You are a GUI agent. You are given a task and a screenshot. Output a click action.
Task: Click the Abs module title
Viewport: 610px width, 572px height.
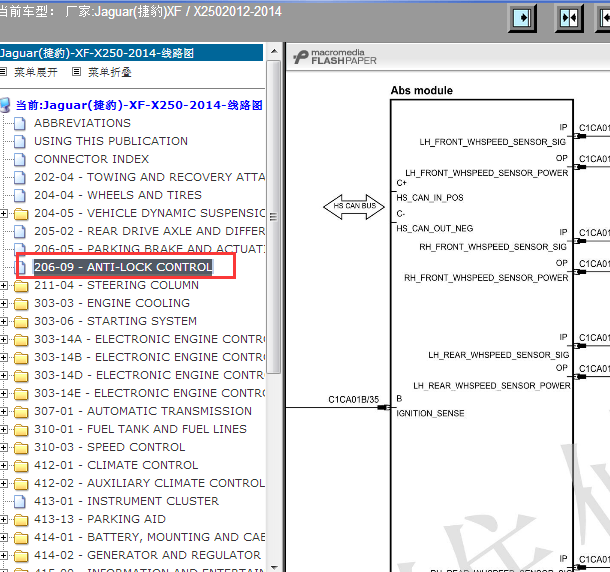click(422, 90)
